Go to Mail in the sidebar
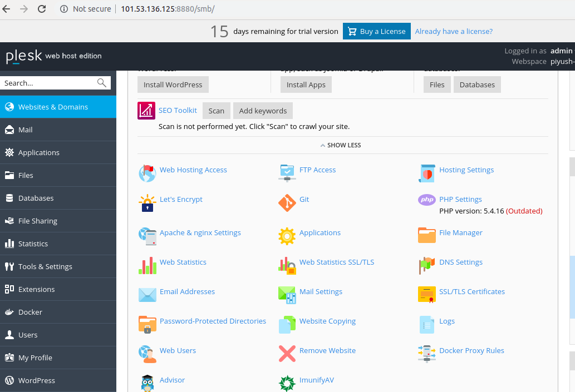This screenshot has height=392, width=575. [58, 130]
